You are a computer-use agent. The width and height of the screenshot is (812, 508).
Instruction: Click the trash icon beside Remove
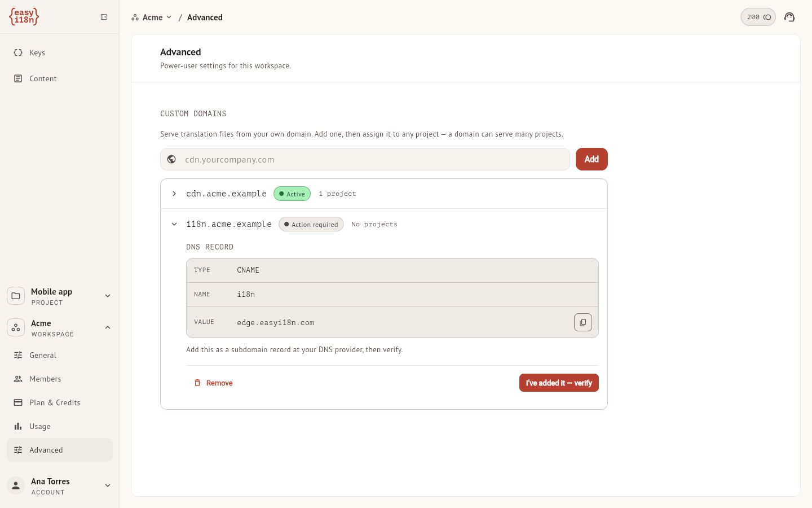pyautogui.click(x=197, y=383)
